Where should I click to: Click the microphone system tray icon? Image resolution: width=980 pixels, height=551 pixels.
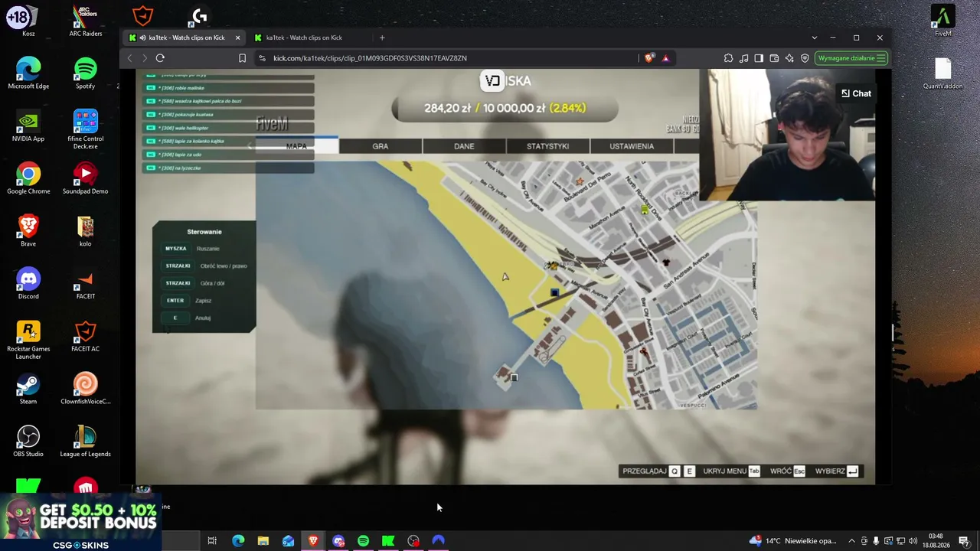tap(876, 541)
